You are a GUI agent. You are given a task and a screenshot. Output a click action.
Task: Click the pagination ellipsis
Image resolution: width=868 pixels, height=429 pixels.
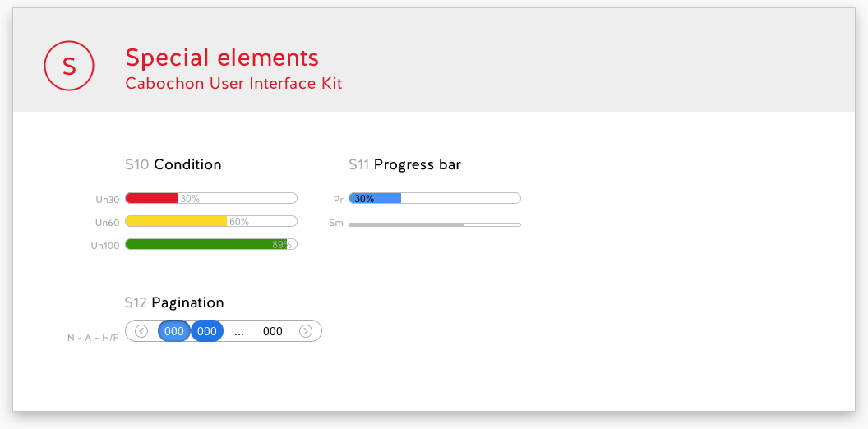[x=239, y=333]
